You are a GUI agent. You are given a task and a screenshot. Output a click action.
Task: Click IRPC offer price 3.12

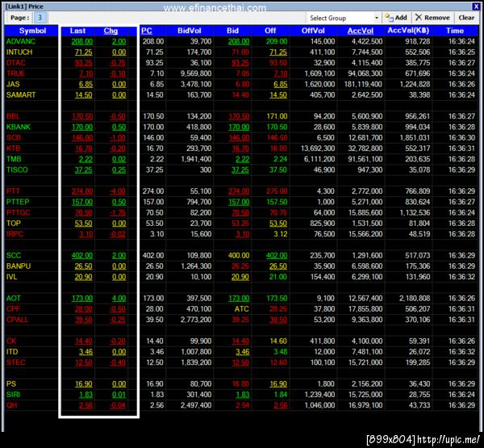(x=280, y=234)
